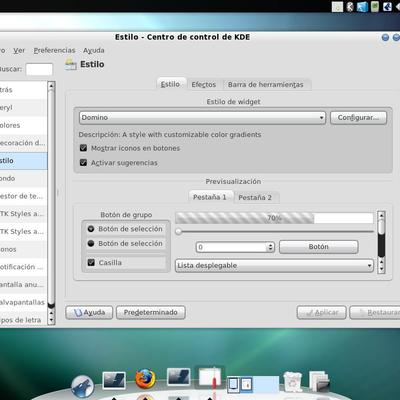Select the Estilo tab
Screen dimensions: 400x400
coord(170,84)
